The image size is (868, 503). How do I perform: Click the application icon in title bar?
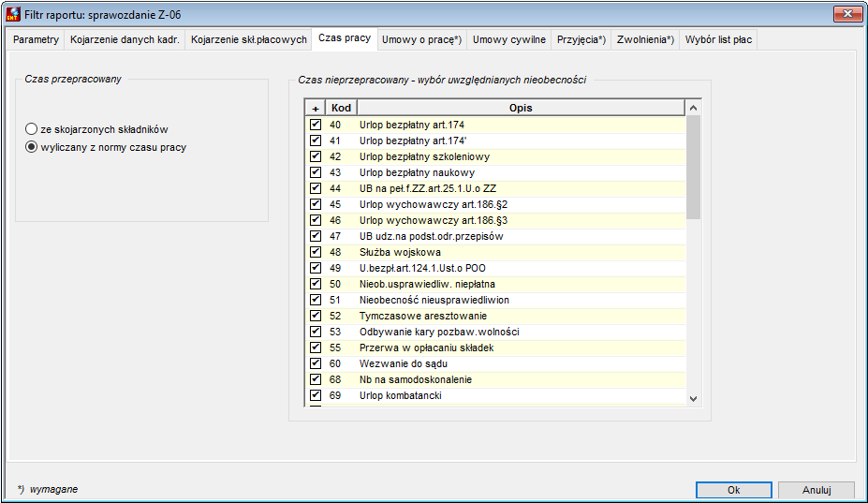[13, 14]
